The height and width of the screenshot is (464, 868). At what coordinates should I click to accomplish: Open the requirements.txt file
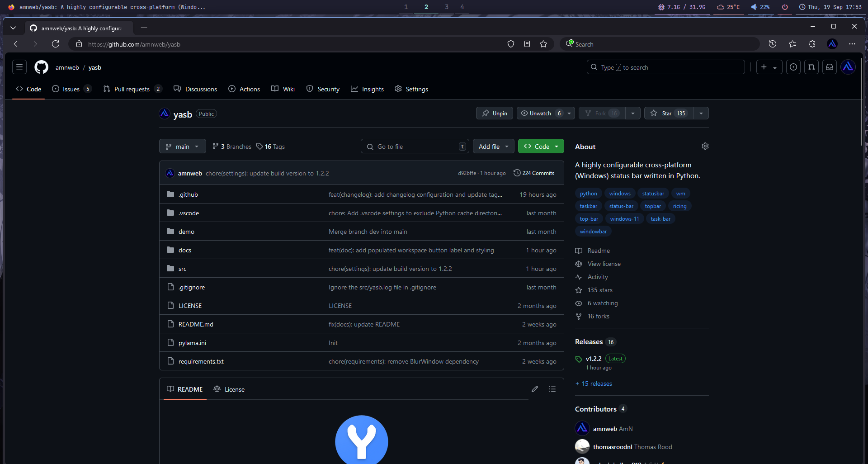click(201, 361)
